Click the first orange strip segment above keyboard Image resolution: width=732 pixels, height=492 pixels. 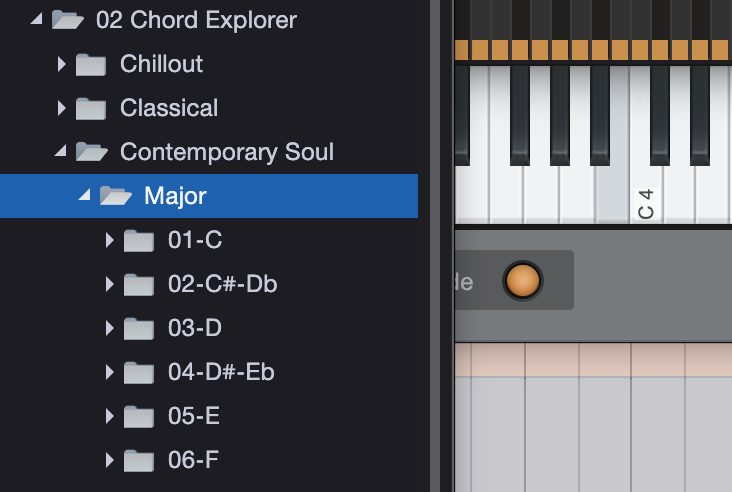462,50
